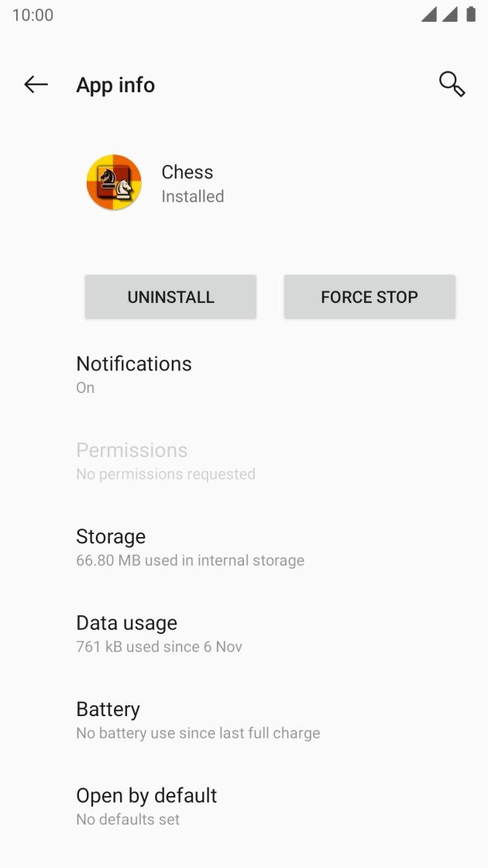Viewport: 488px width, 868px height.
Task: Tap the middle signal strength icon
Action: tap(450, 15)
